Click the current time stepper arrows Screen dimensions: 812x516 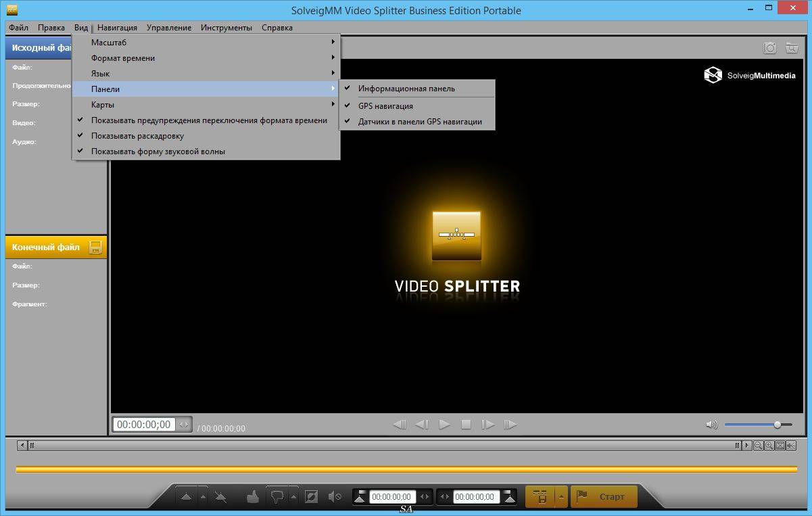[184, 425]
